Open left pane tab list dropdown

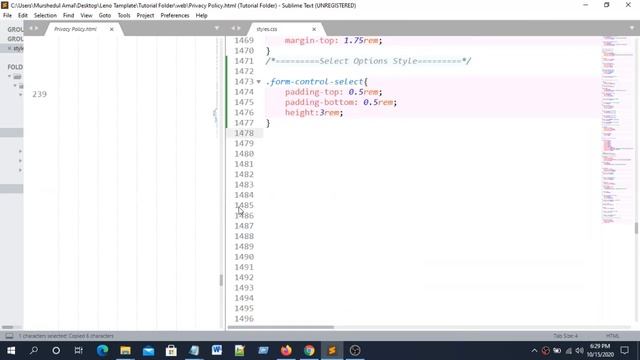(x=217, y=28)
